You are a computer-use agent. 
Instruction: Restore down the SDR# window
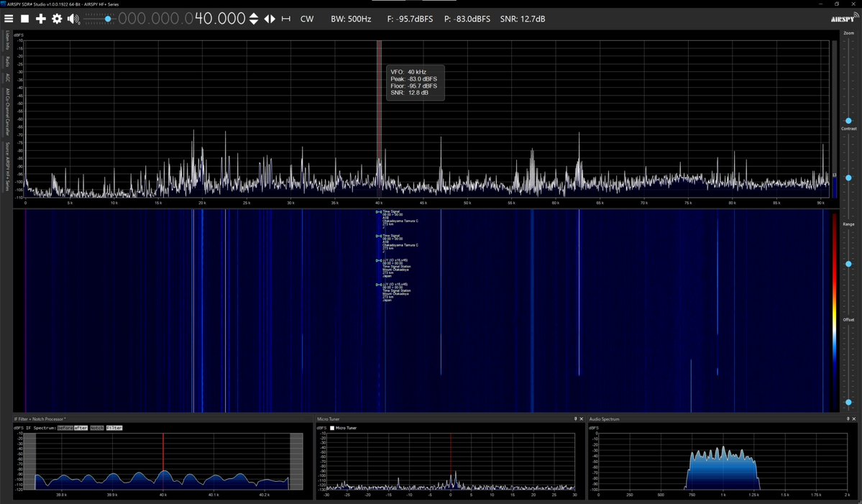[837, 4]
